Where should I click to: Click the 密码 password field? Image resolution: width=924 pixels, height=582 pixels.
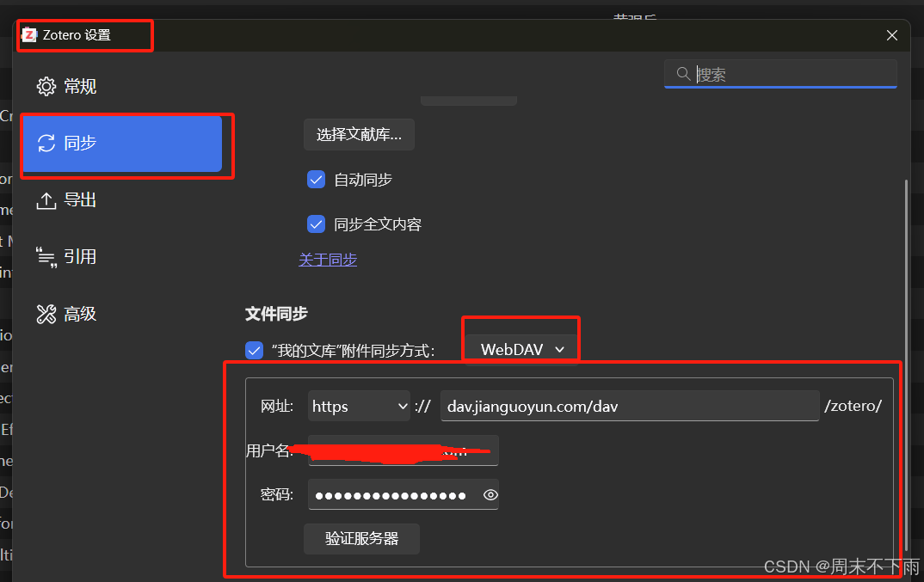[403, 495]
